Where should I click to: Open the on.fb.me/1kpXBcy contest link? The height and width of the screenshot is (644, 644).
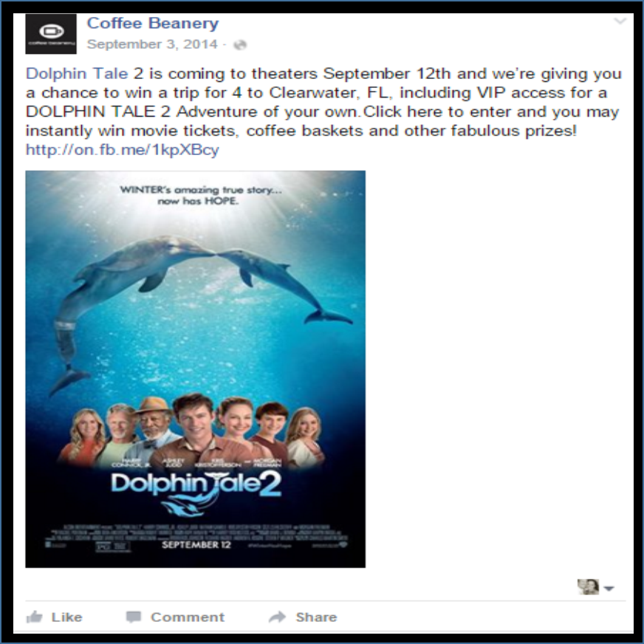123,149
